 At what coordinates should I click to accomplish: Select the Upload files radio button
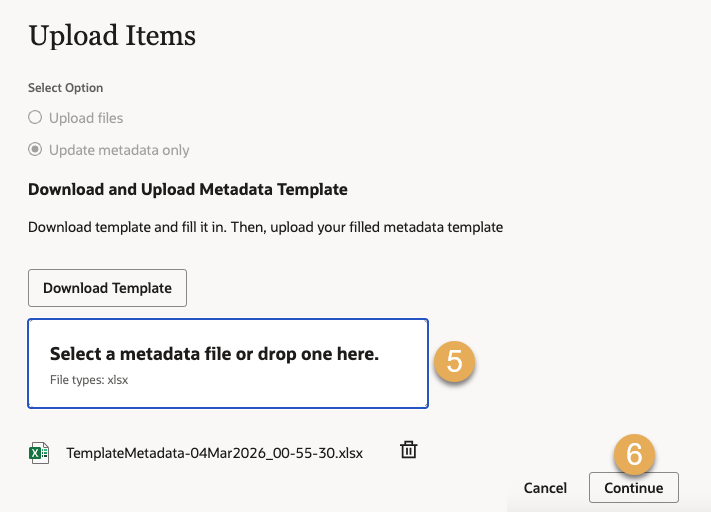click(x=36, y=118)
